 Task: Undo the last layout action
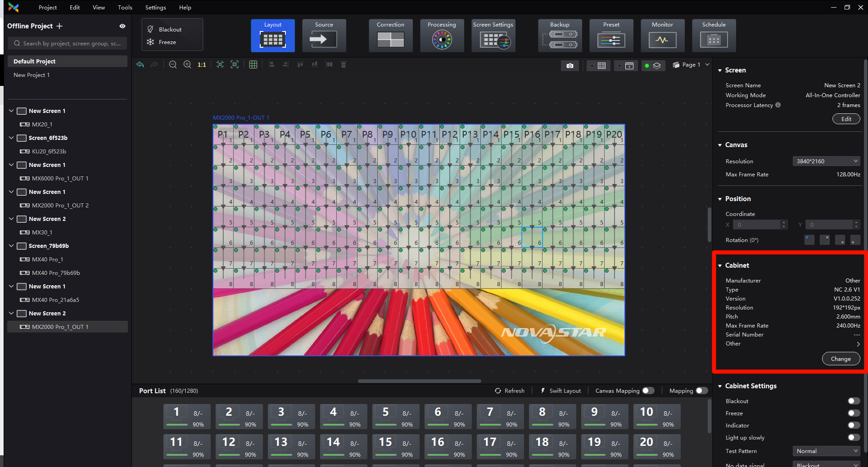point(140,65)
